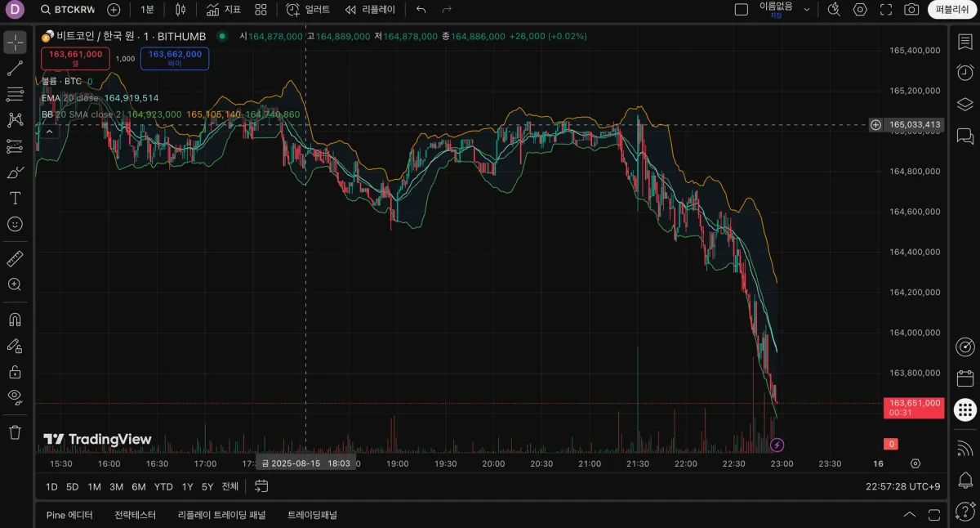This screenshot has height=528, width=980.
Task: Click the BTCKRW symbol search field
Action: [68, 10]
